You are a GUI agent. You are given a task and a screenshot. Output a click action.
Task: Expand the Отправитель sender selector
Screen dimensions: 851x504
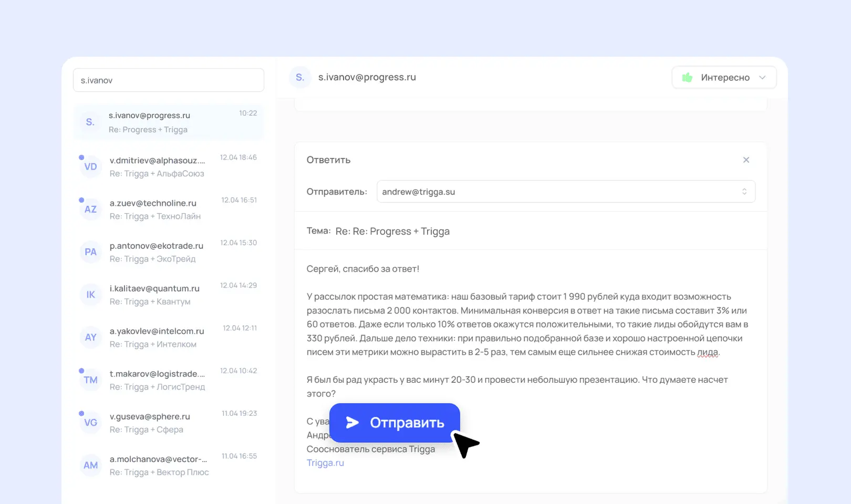[x=565, y=192]
